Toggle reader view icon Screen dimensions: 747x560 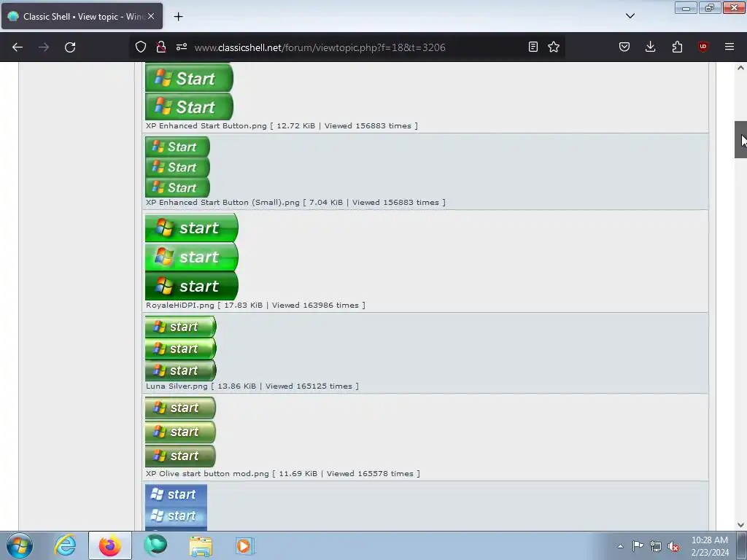click(x=533, y=47)
